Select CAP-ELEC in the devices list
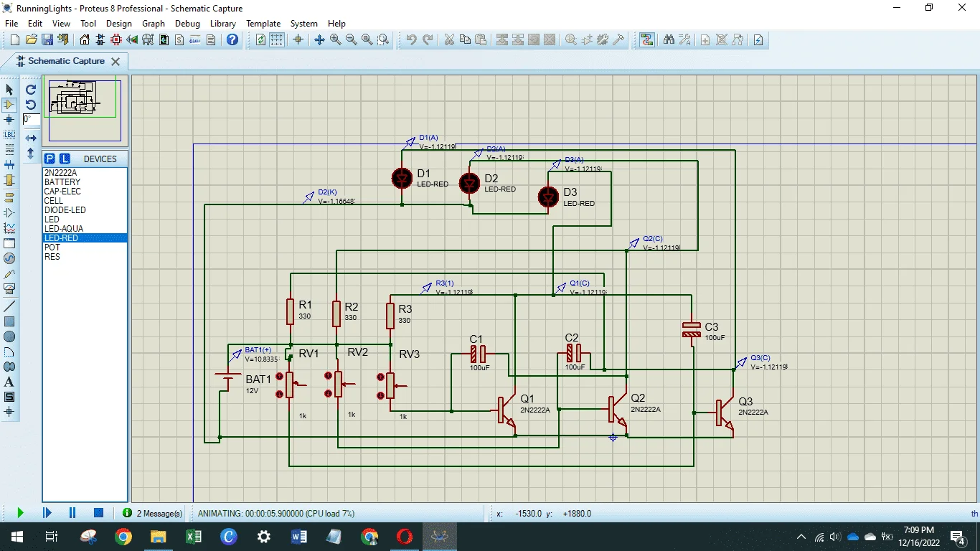Viewport: 980px width, 551px height. pyautogui.click(x=85, y=192)
